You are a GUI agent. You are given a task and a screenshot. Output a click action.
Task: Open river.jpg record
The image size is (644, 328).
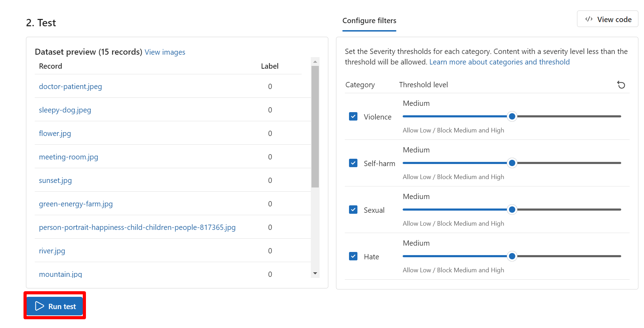(x=52, y=251)
